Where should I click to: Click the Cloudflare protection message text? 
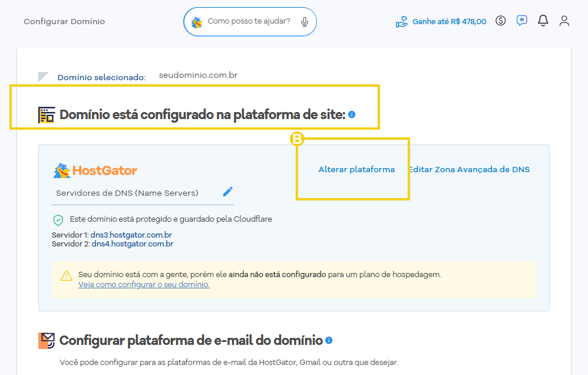pos(171,219)
